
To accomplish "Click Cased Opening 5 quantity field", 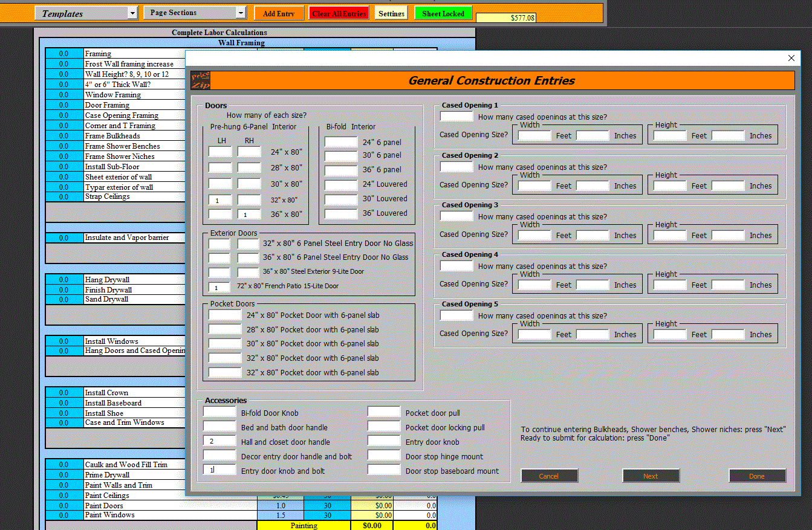I will tap(456, 315).
